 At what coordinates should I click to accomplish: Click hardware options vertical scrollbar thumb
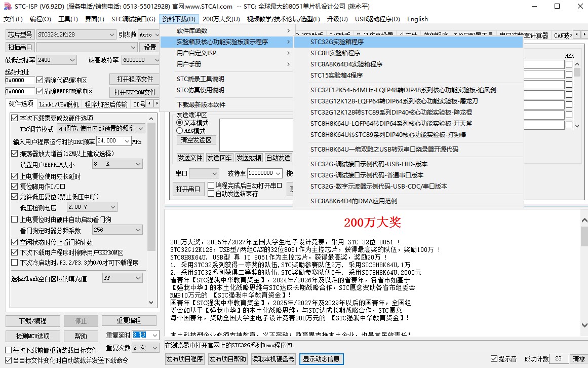point(151,187)
